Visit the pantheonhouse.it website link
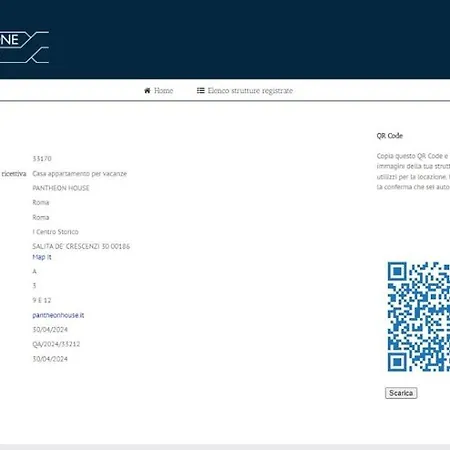 [58, 315]
